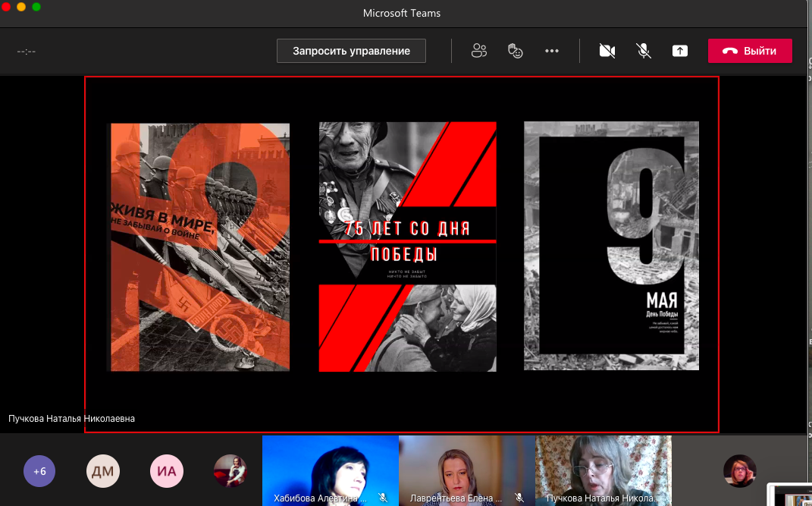The width and height of the screenshot is (812, 506).
Task: Open the participants panel
Action: 478,51
